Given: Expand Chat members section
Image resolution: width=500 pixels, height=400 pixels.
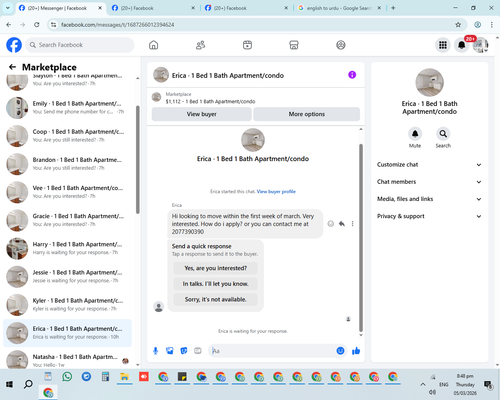Looking at the screenshot, I should 429,182.
